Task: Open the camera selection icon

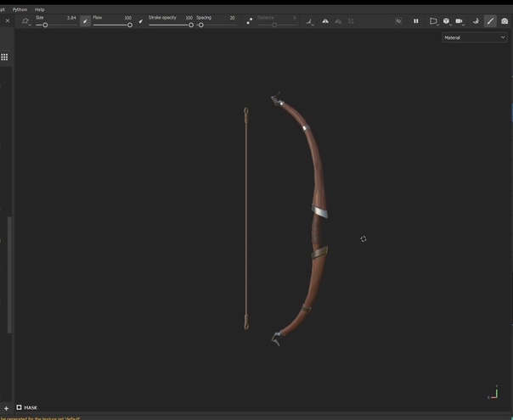Action: click(459, 21)
